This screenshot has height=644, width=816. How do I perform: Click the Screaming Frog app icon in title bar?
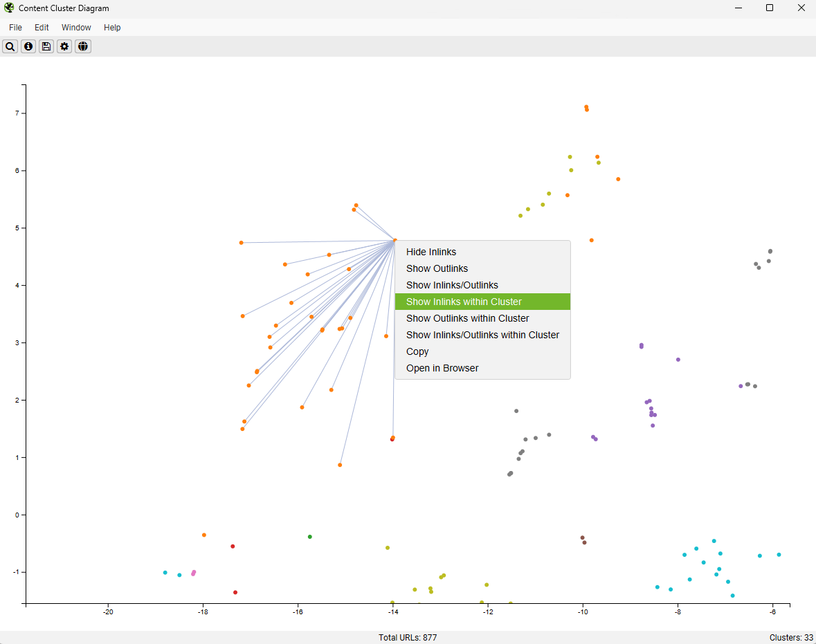pos(9,8)
